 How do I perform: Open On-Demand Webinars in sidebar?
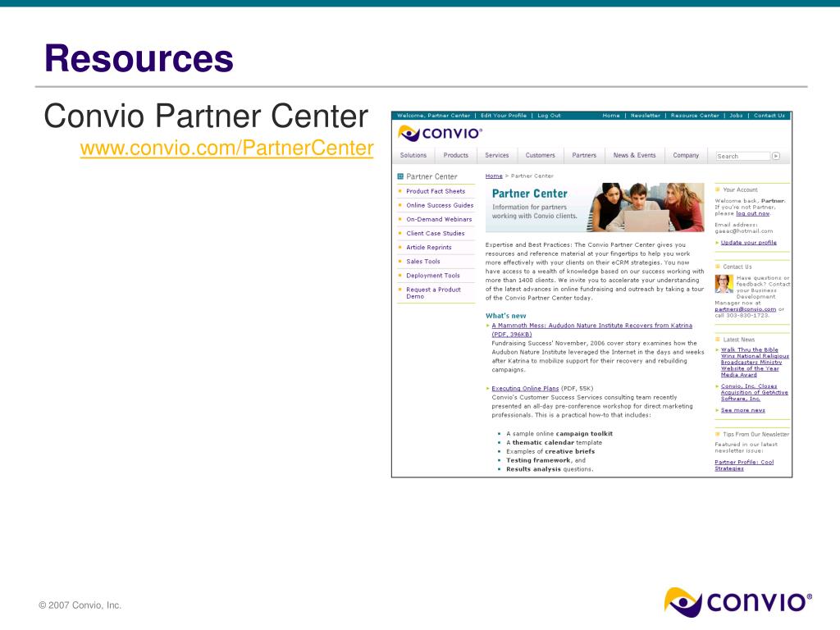click(x=439, y=219)
